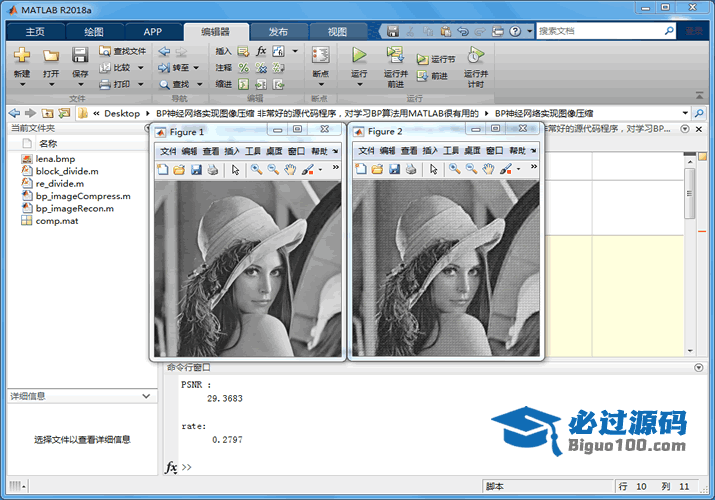Toggle the zoom in tool in Figure 1
715x500 pixels.
(x=256, y=170)
